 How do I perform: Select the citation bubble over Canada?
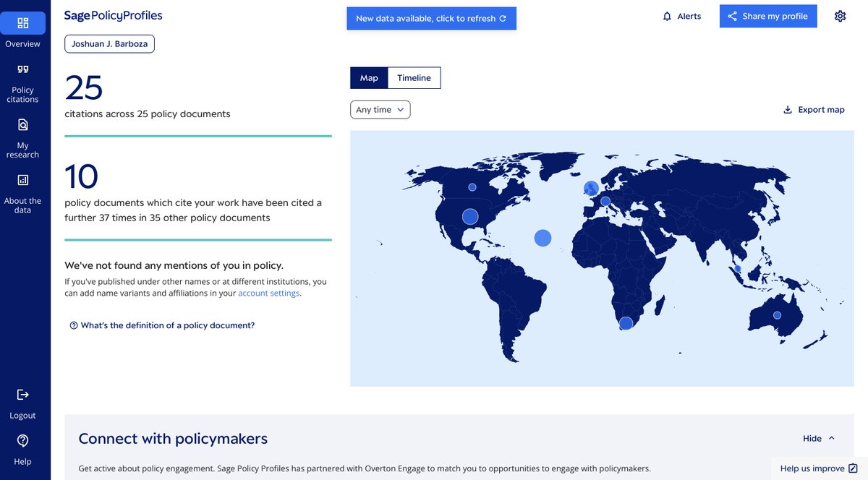tap(472, 187)
